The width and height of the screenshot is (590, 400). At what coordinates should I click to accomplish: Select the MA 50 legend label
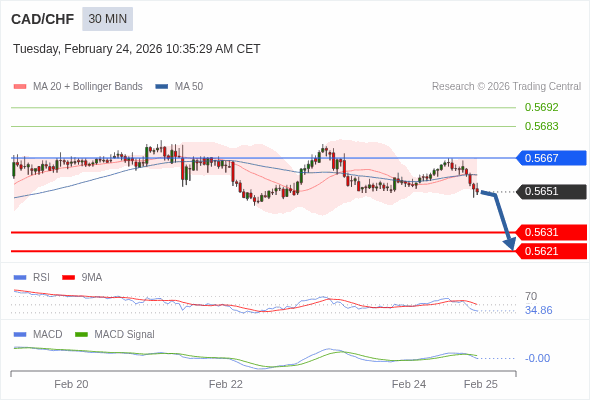[189, 87]
